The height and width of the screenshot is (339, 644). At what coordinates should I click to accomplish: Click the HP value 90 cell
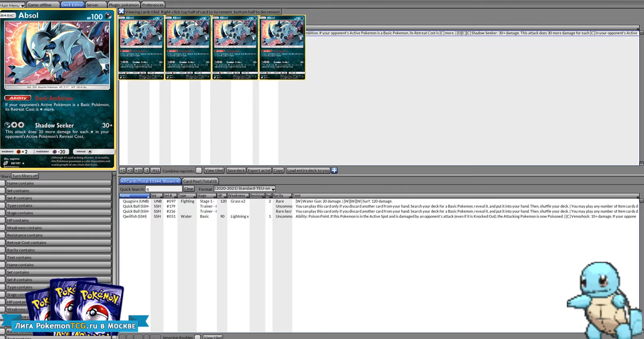(x=222, y=216)
